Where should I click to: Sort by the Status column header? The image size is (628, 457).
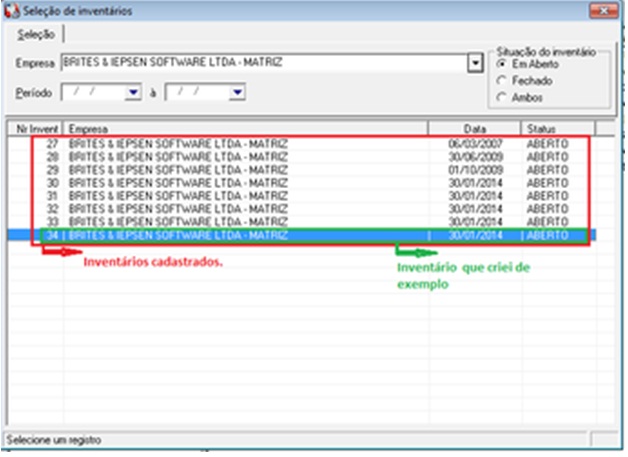tap(558, 129)
